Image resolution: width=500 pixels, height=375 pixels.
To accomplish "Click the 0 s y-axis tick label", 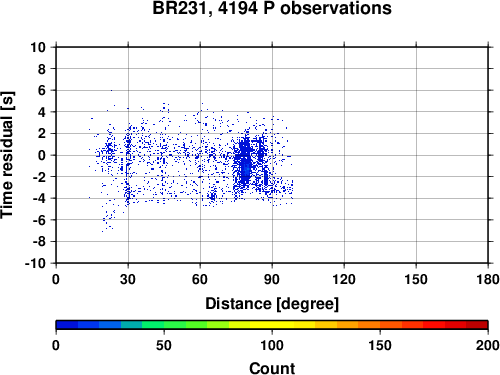I will tap(42, 155).
